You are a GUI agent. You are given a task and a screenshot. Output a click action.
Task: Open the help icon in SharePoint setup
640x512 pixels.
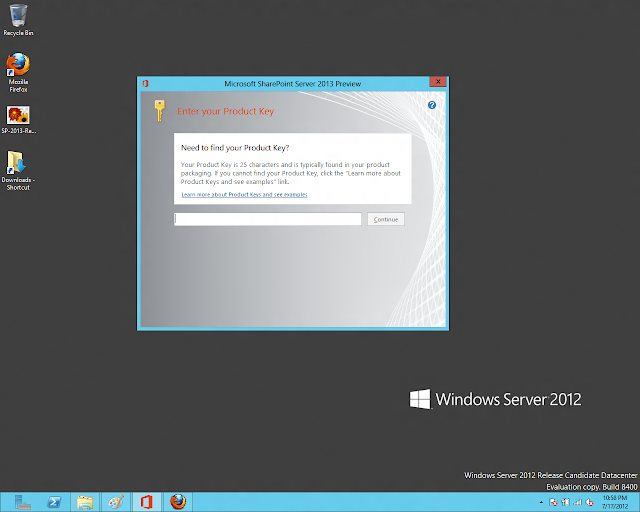click(432, 105)
